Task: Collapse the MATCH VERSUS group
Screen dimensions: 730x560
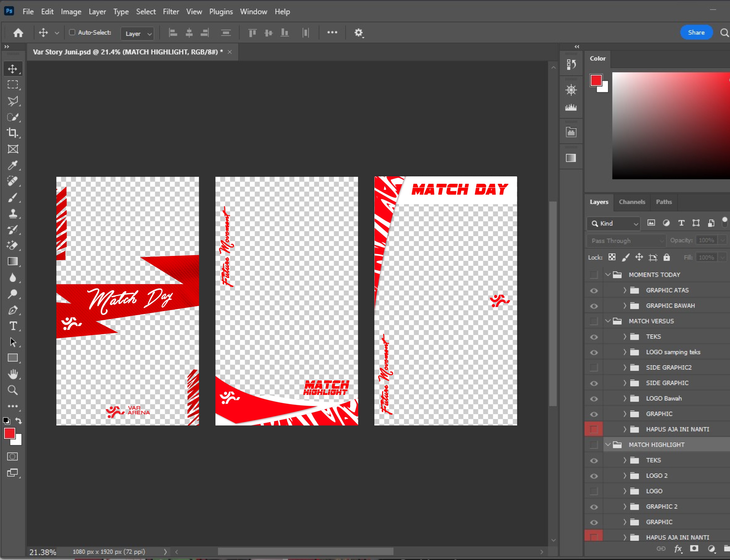Action: (x=608, y=321)
